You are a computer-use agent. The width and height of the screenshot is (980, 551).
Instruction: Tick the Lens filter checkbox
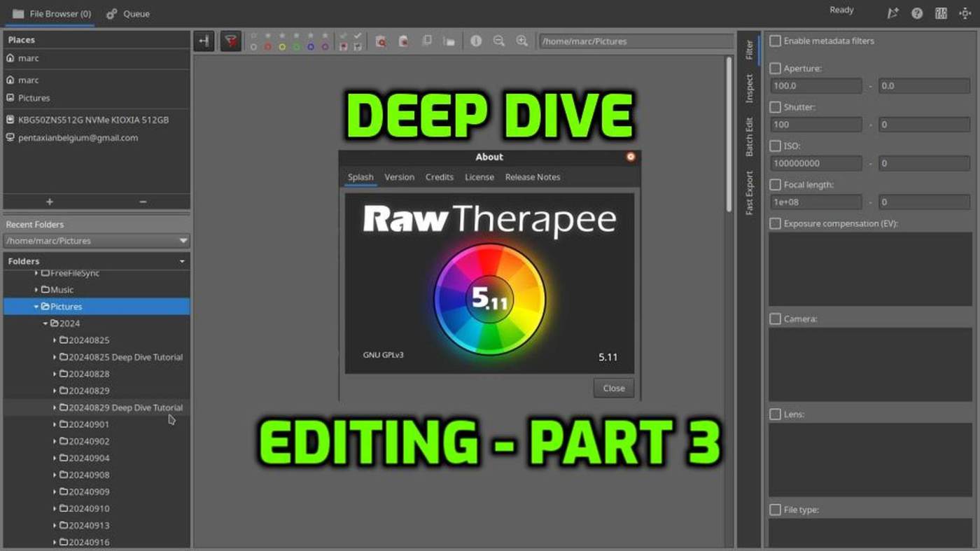tap(775, 414)
